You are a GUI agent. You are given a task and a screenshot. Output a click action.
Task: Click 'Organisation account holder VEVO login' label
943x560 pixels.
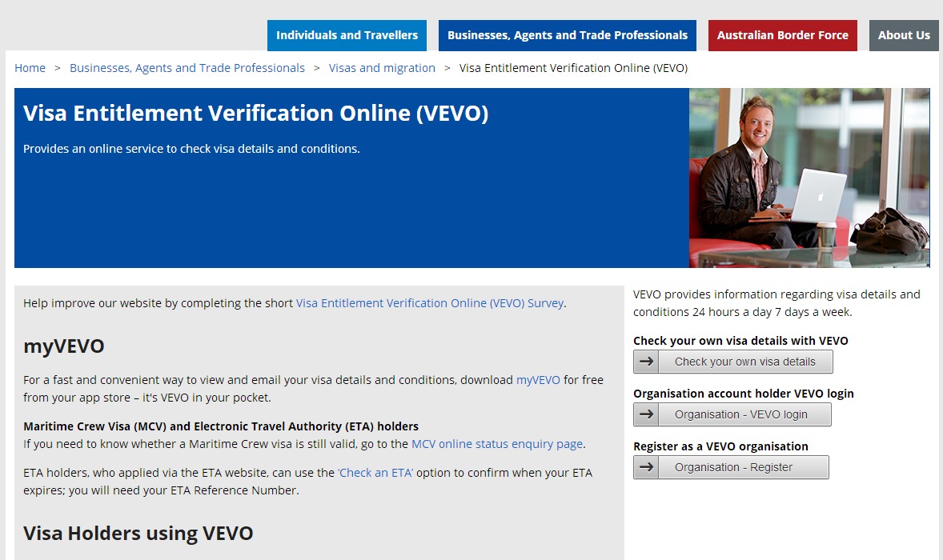click(744, 394)
